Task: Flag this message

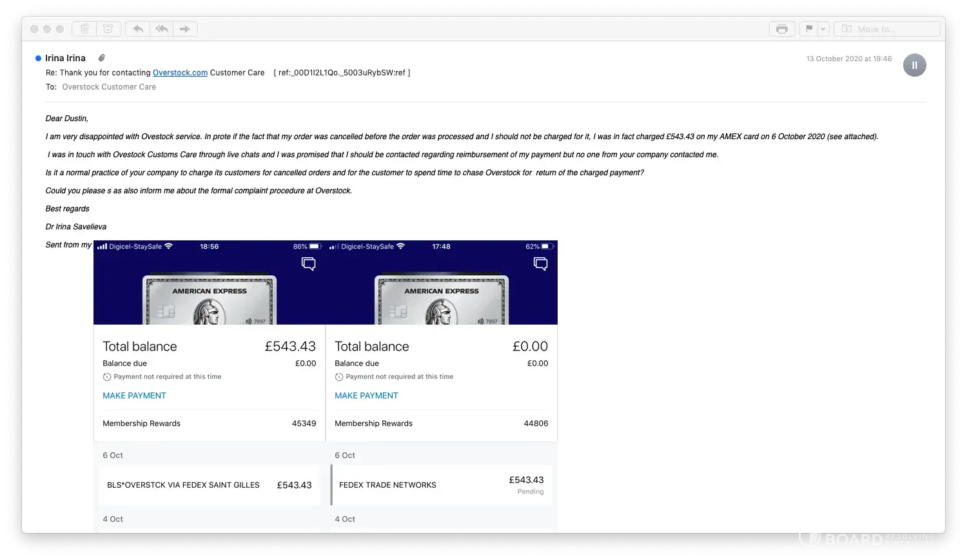Action: (x=809, y=29)
